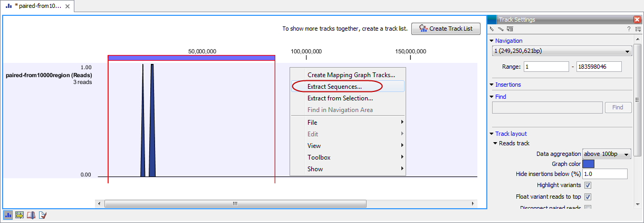Collapse the Find section
The width and height of the screenshot is (644, 223).
click(492, 97)
